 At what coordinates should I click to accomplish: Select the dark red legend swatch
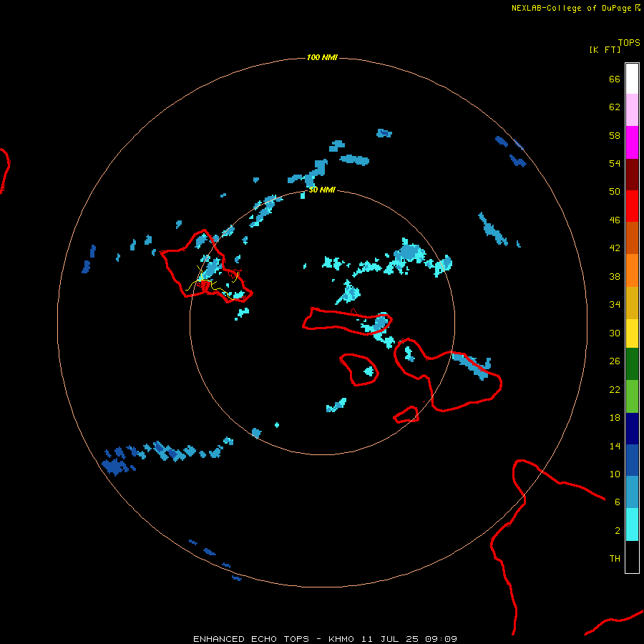(x=632, y=175)
